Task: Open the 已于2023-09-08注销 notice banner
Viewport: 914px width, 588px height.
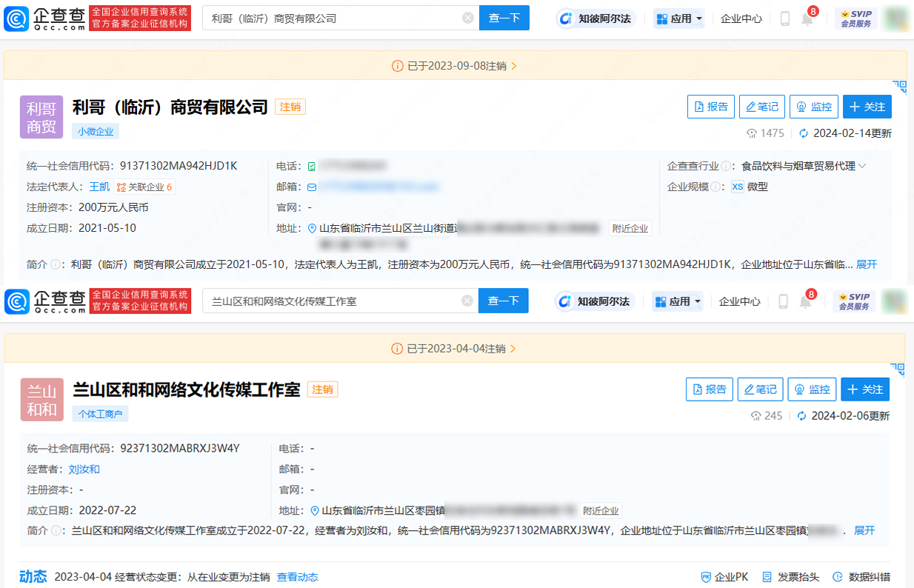Action: click(x=456, y=66)
